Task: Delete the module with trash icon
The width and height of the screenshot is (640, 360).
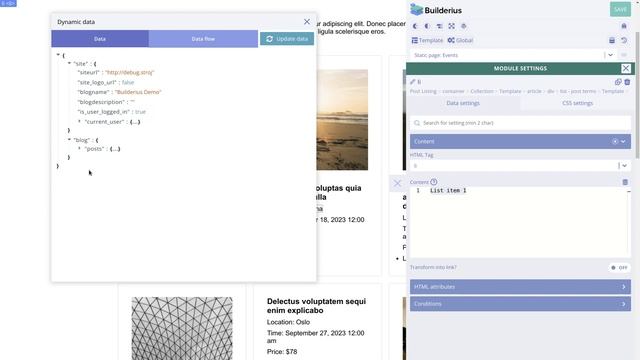Action: (627, 82)
